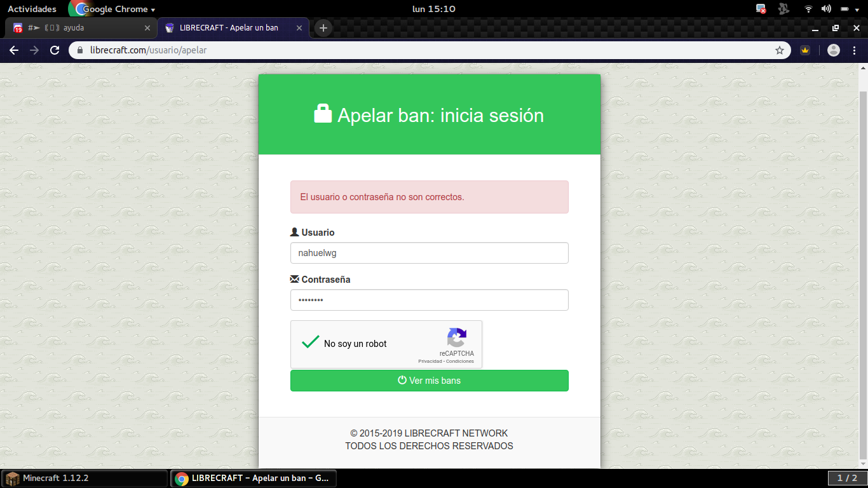Click the volume speaker icon

(826, 9)
